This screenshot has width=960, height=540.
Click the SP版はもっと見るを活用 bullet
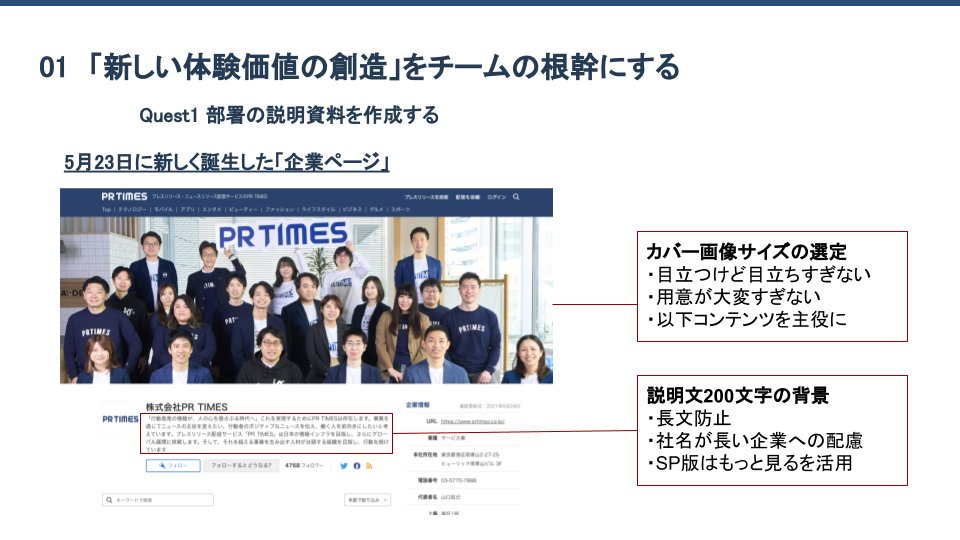750,463
